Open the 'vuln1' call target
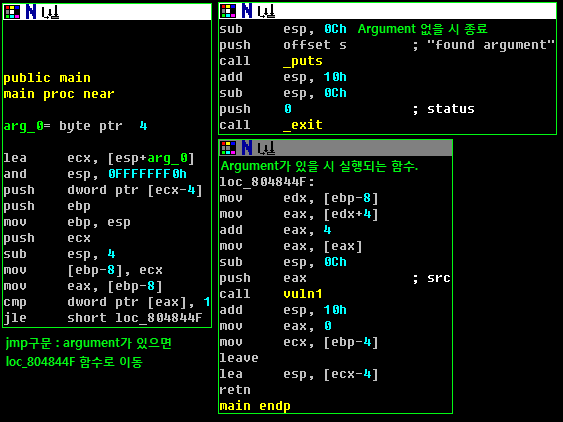563x422 pixels. tap(303, 294)
